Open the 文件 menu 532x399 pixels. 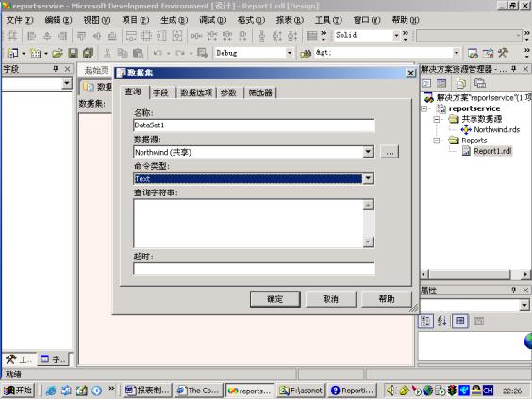tap(20, 20)
